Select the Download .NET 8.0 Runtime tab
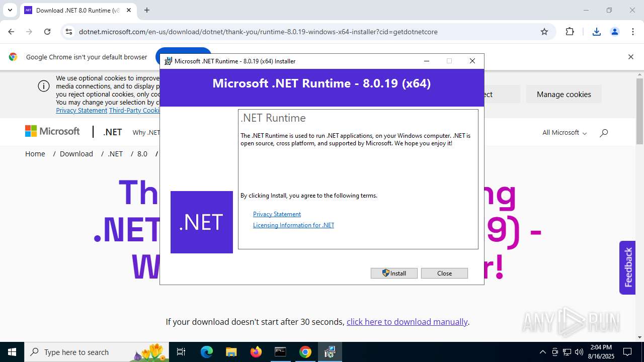Viewport: 644px width, 362px height. (78, 10)
